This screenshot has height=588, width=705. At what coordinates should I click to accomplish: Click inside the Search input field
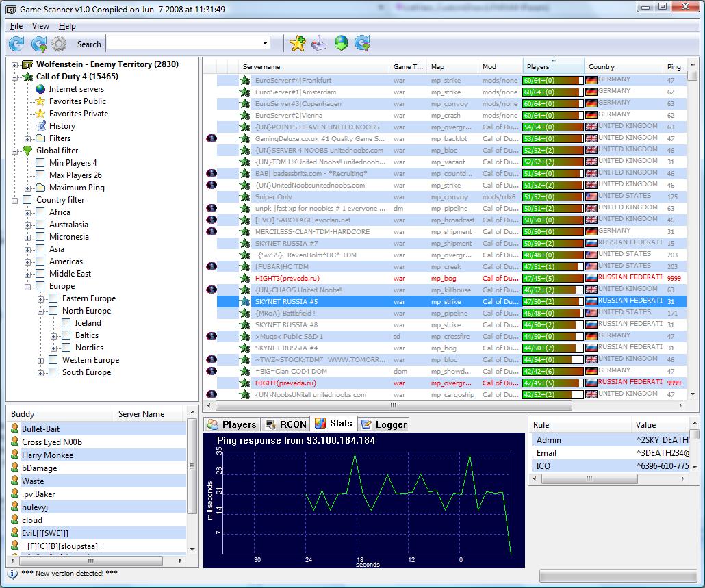(183, 43)
